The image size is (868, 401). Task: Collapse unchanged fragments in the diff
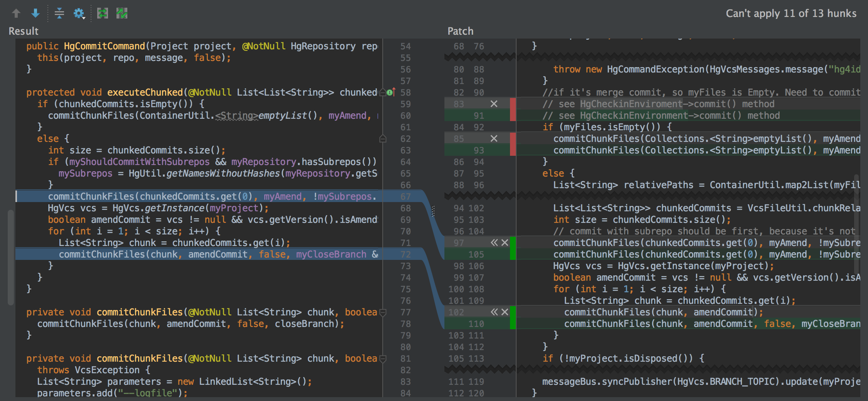point(59,13)
